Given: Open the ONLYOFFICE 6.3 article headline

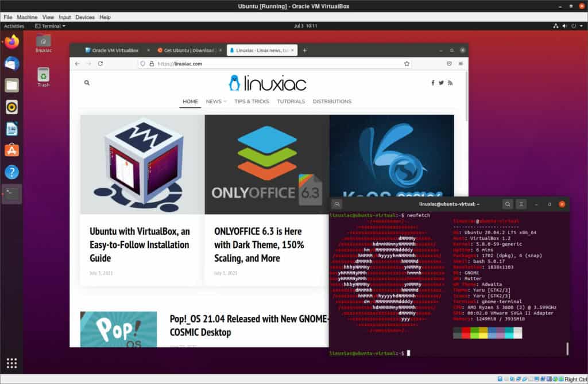Looking at the screenshot, I should coord(259,245).
